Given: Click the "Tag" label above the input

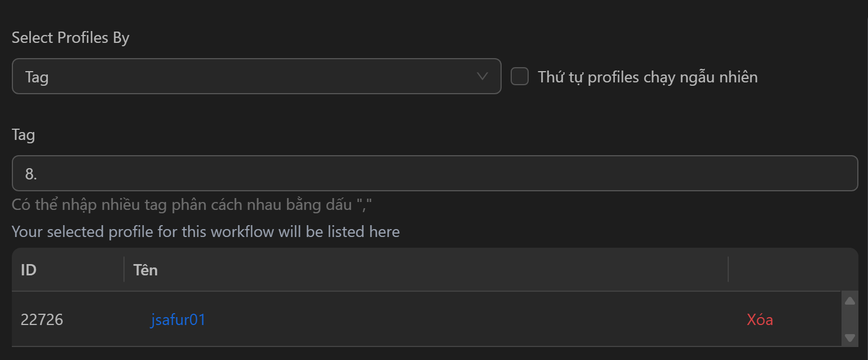Looking at the screenshot, I should click(x=23, y=135).
